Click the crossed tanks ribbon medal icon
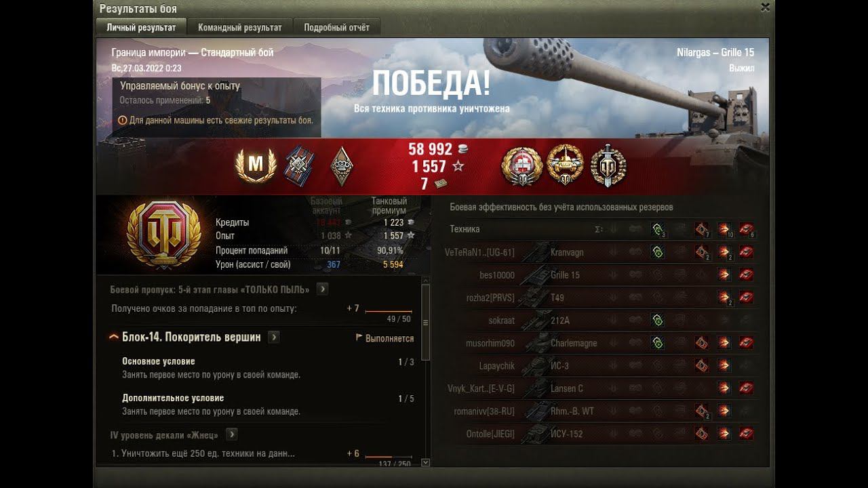Image resolution: width=868 pixels, height=488 pixels. pyautogui.click(x=299, y=166)
